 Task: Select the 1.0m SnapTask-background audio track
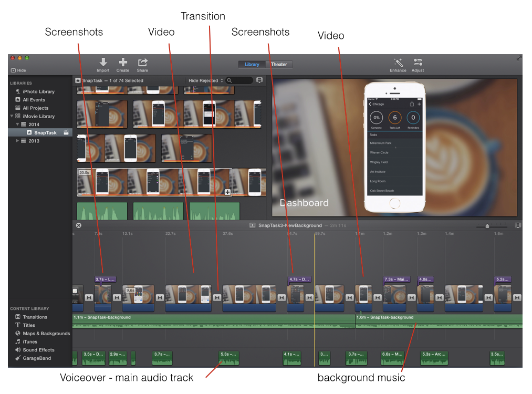tap(439, 322)
